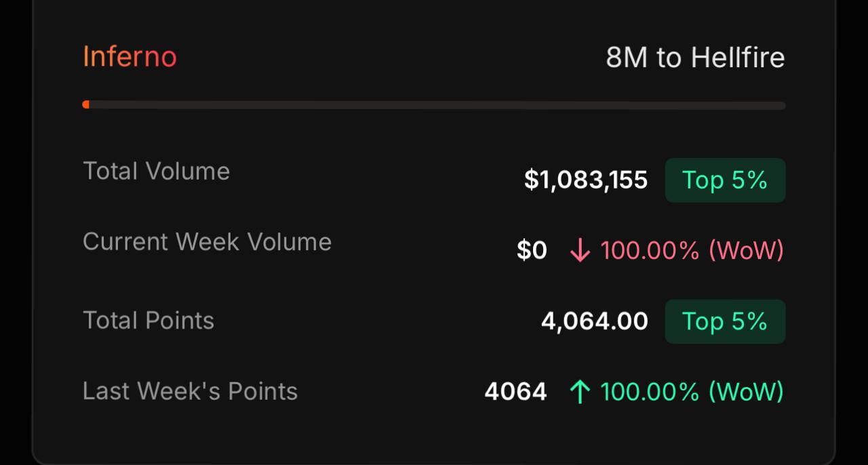Click the green 100.00% (WoW) change text
868x465 pixels.
[692, 392]
